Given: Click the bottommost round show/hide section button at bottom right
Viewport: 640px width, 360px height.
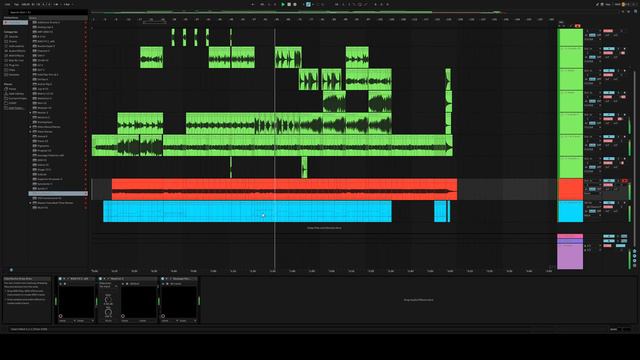Looking at the screenshot, I should tap(634, 266).
